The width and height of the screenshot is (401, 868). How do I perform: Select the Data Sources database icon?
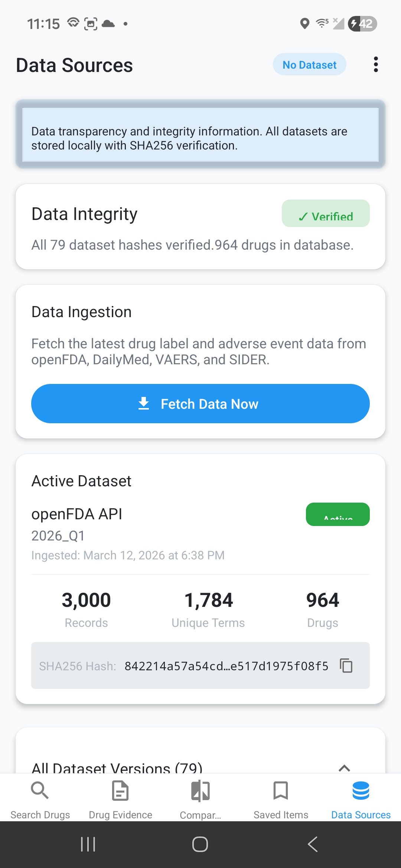pos(361,790)
